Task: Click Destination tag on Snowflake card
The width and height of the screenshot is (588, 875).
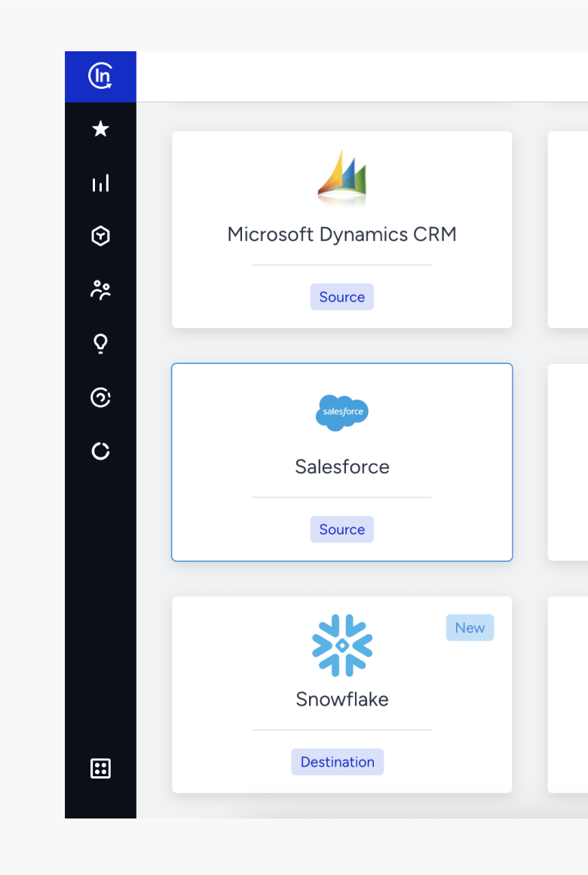Action: [337, 762]
